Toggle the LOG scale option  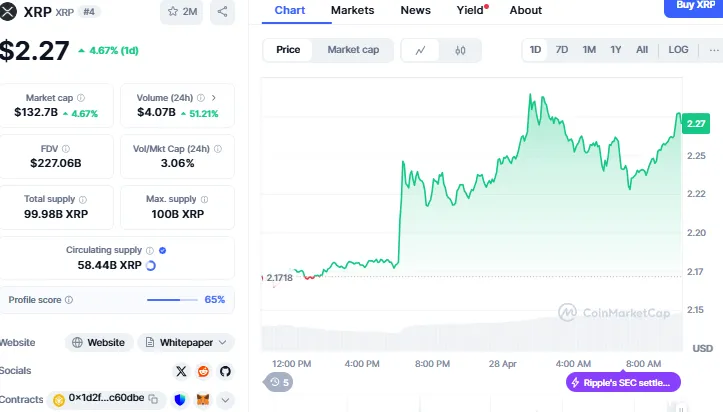(678, 50)
